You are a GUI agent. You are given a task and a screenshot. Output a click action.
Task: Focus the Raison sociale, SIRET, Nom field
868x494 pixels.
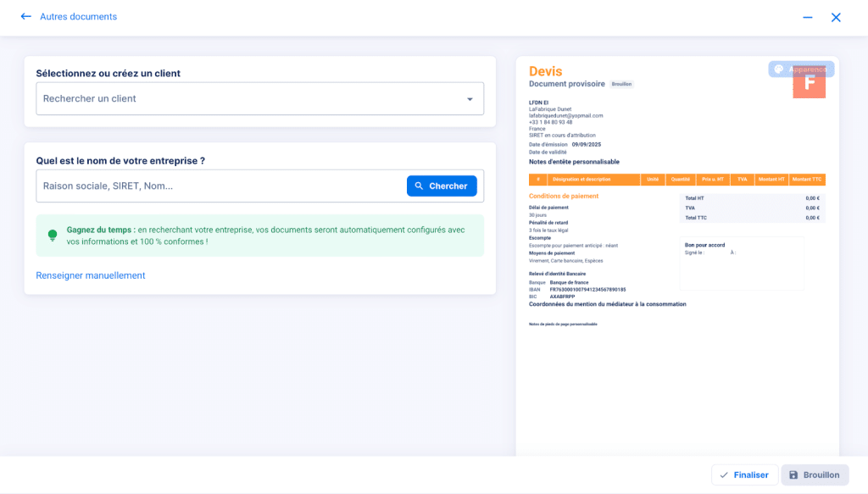[x=220, y=186]
